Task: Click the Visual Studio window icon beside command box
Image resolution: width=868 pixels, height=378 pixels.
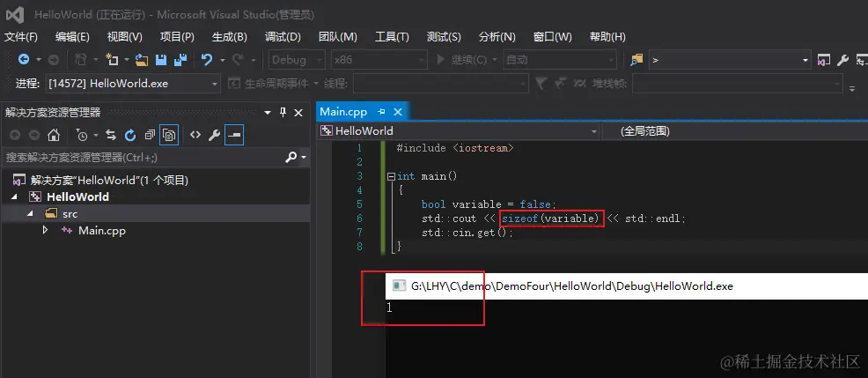Action: point(824,60)
